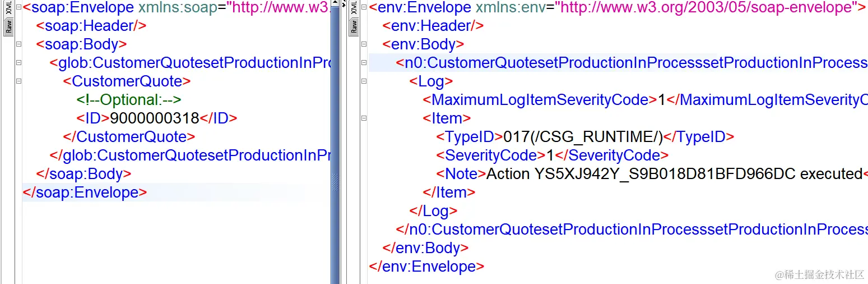Open the XML tab in response panel
Screen dimensions: 868x284
[x=354, y=8]
